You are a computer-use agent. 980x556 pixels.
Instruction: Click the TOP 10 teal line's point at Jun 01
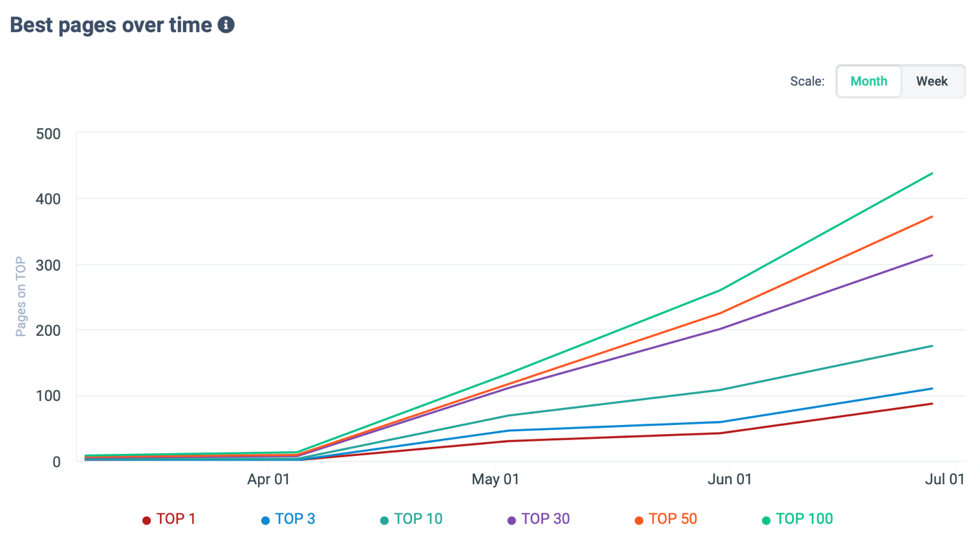720,390
